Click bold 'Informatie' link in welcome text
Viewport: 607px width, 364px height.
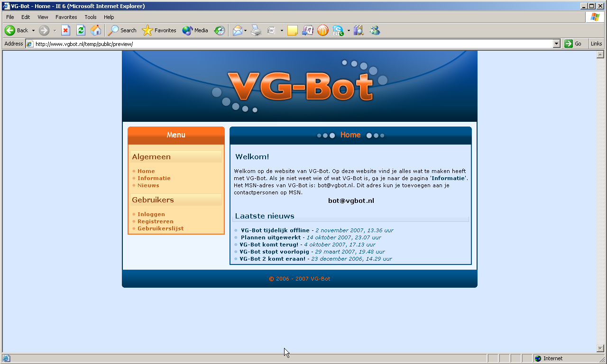point(448,178)
